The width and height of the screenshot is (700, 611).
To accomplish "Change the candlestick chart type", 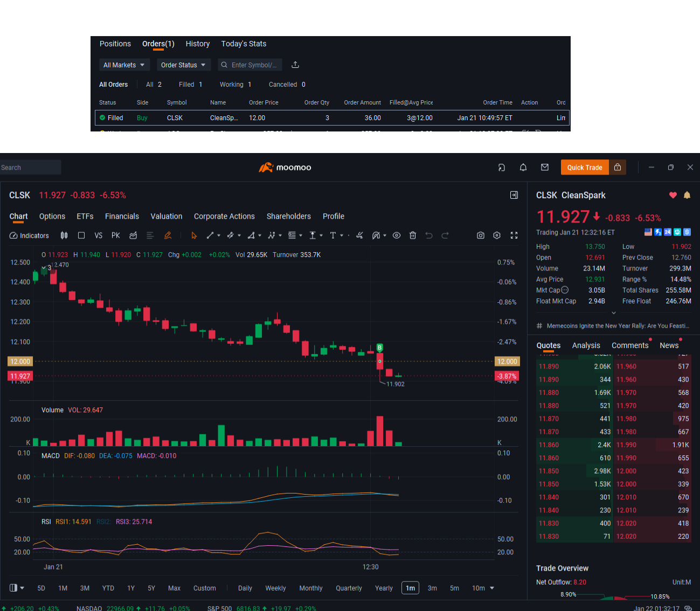I will pos(64,235).
